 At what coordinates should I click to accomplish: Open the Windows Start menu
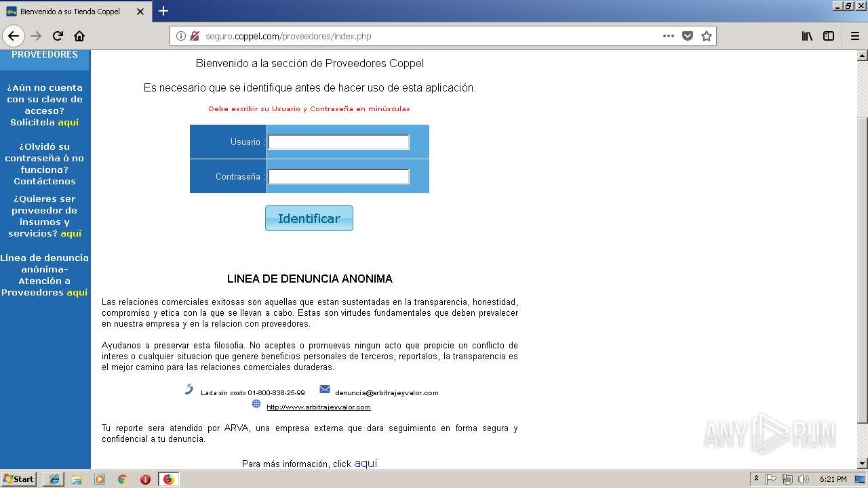19,479
